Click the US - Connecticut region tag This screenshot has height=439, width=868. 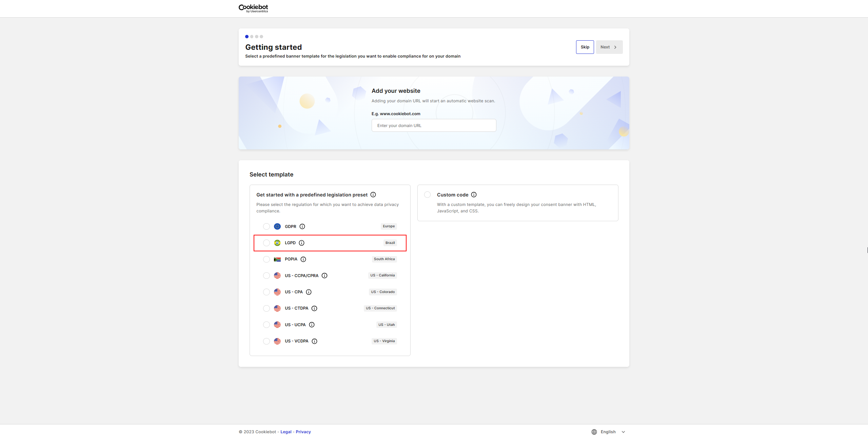click(x=380, y=308)
